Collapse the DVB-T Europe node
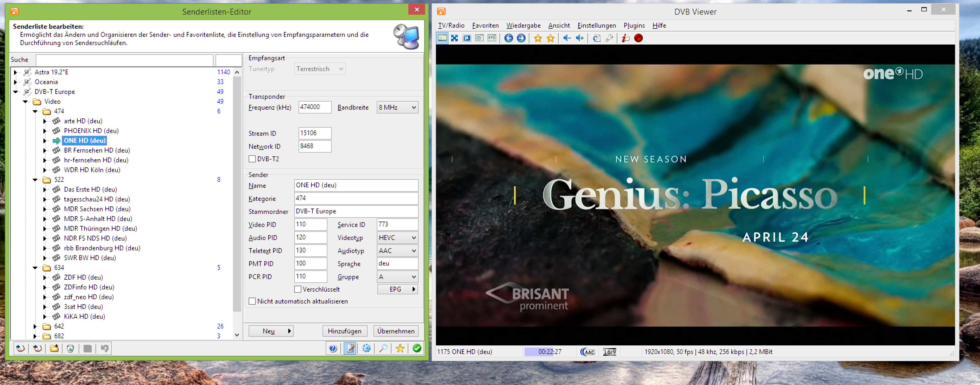The width and height of the screenshot is (980, 385). 15,92
